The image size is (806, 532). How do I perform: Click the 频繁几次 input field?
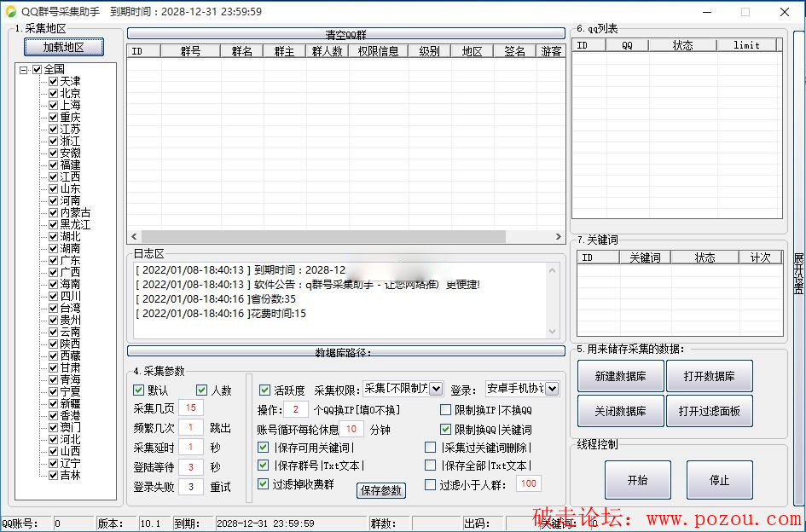pos(191,428)
